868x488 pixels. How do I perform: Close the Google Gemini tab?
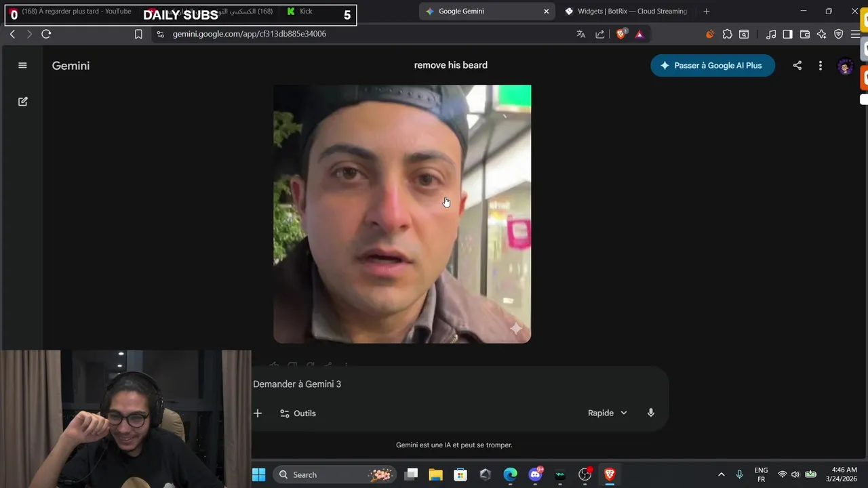point(547,12)
